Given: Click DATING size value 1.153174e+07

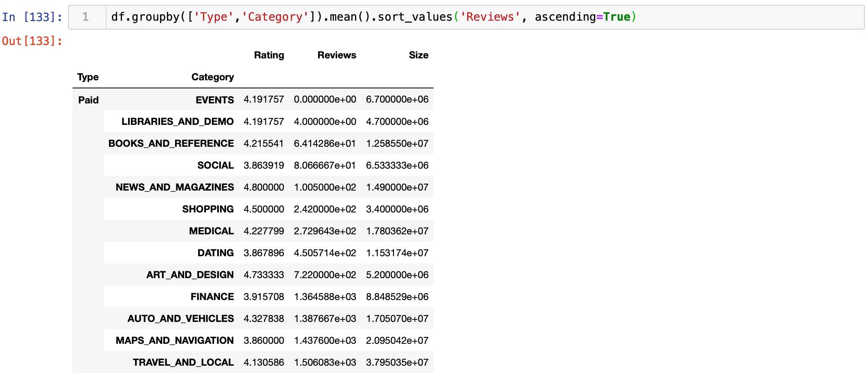Looking at the screenshot, I should [397, 253].
